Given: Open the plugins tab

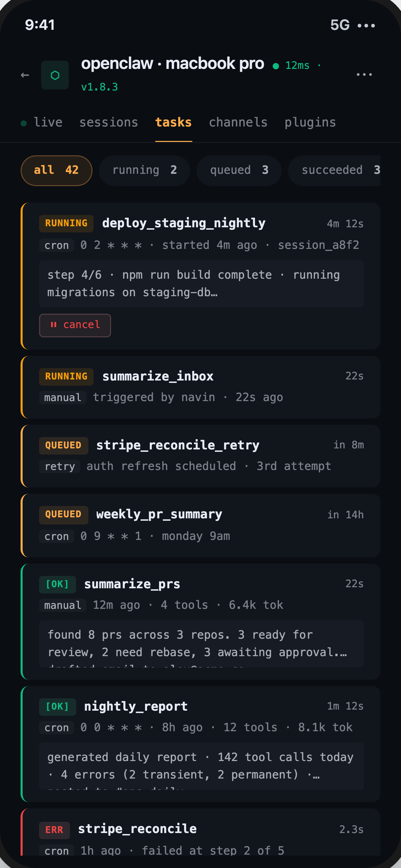Looking at the screenshot, I should click(x=310, y=122).
